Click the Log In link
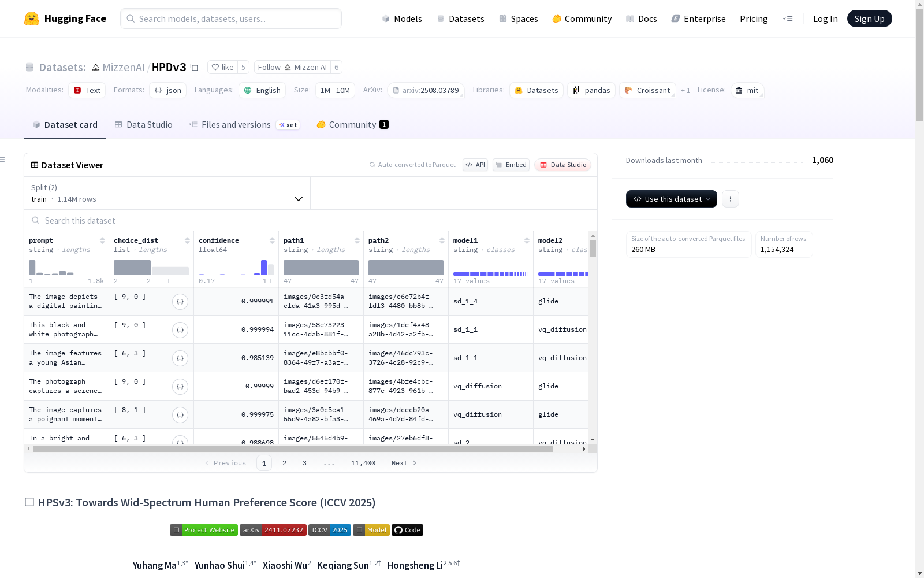The image size is (924, 578). point(825,18)
